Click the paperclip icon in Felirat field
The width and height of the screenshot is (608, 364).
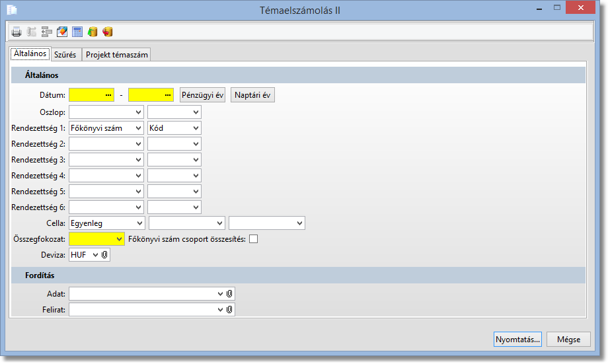click(x=229, y=310)
